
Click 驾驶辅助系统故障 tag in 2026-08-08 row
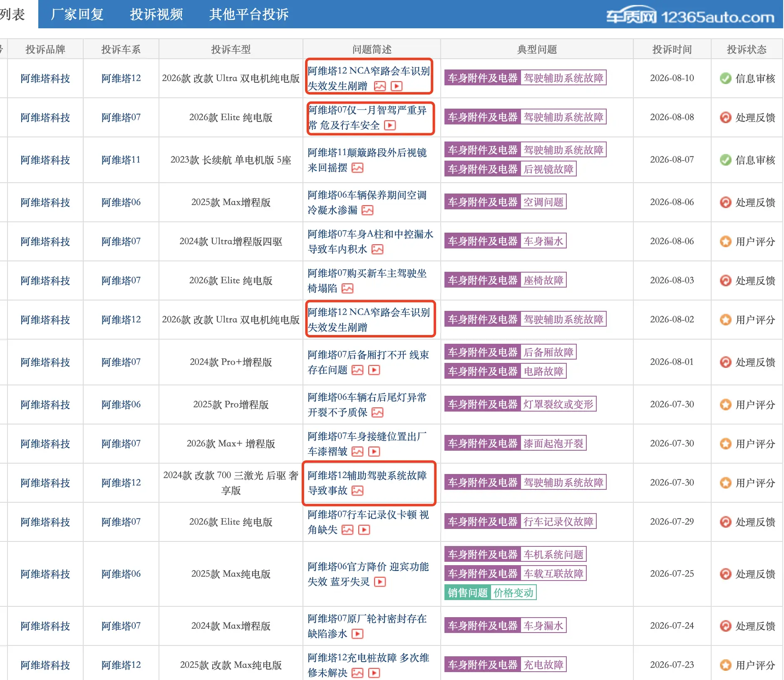click(563, 117)
